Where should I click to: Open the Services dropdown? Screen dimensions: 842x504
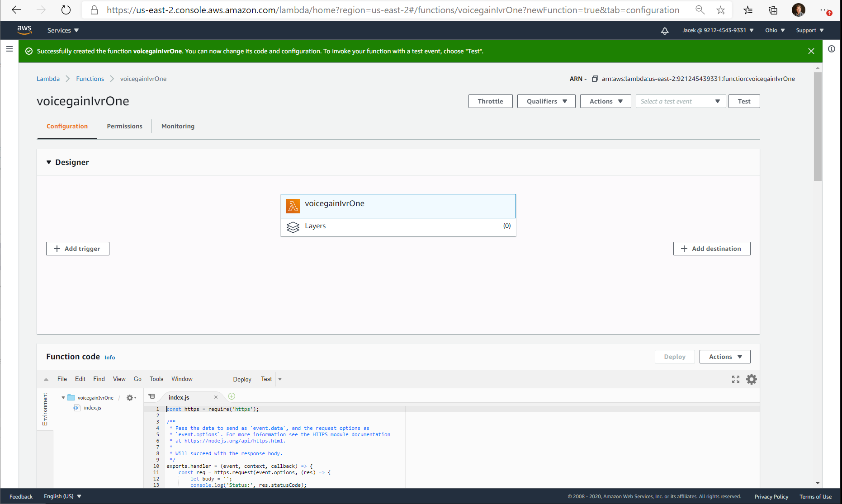(x=63, y=30)
